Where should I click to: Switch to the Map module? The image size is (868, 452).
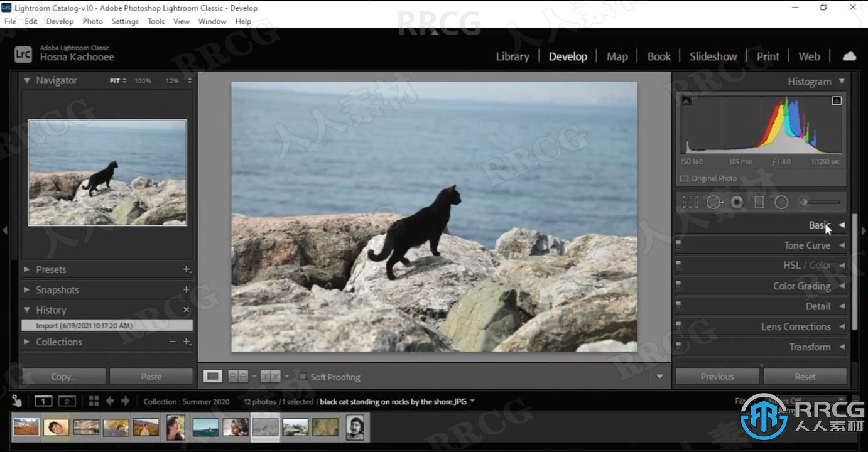tap(617, 56)
